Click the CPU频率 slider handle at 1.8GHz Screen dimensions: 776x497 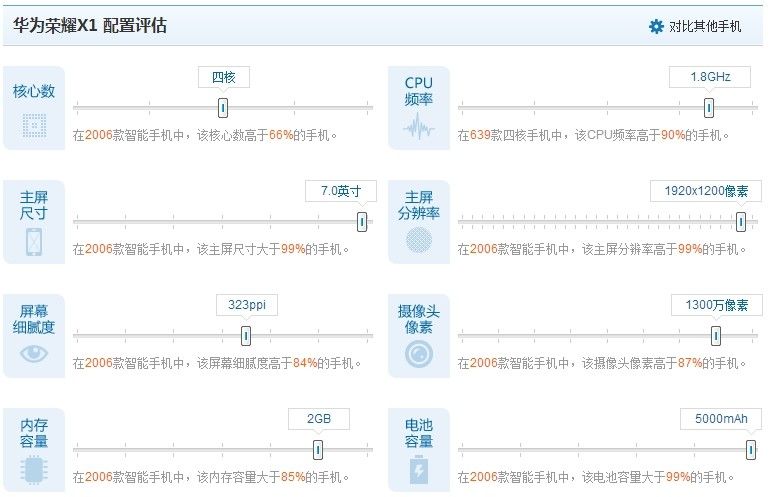(709, 107)
